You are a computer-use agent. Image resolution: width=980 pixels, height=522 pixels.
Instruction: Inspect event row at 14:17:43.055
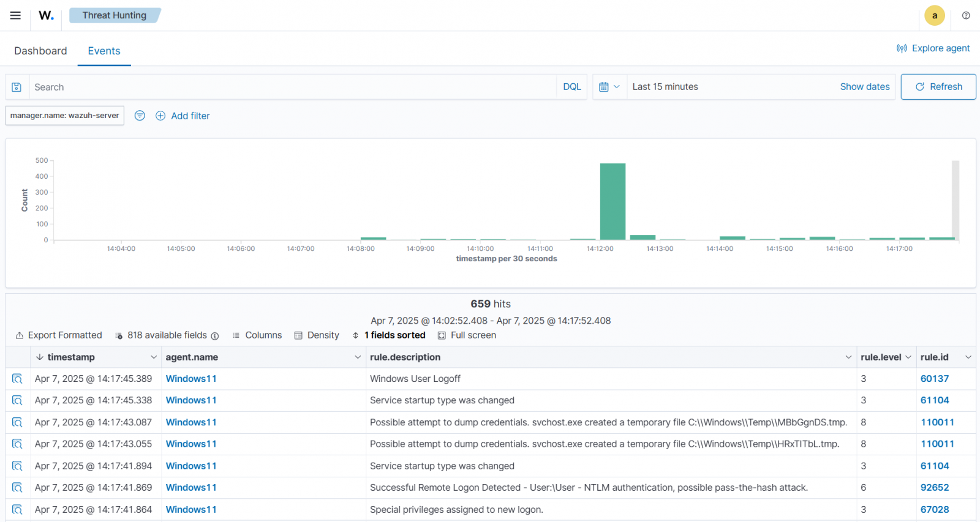coord(17,444)
